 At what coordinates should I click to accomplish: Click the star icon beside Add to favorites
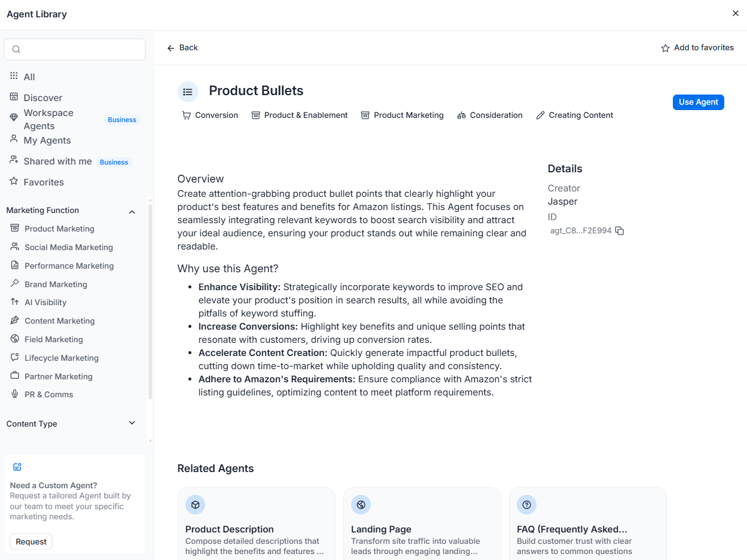[x=665, y=48]
